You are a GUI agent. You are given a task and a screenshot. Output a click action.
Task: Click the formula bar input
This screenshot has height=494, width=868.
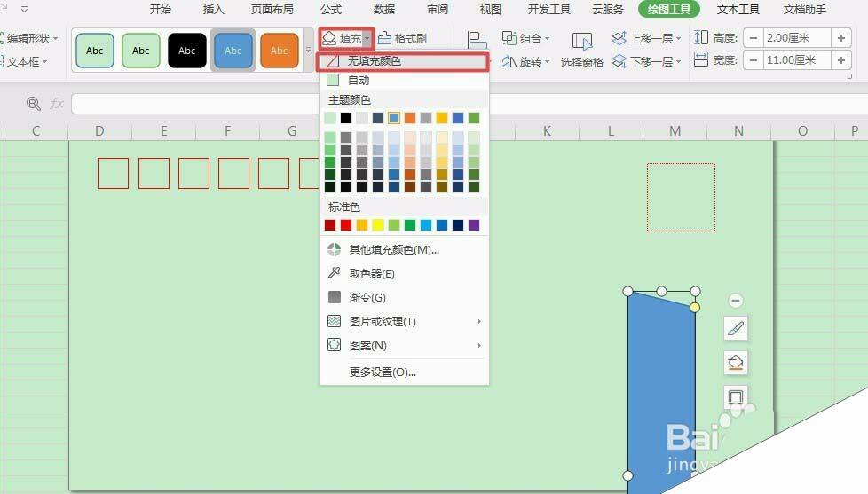click(470, 104)
